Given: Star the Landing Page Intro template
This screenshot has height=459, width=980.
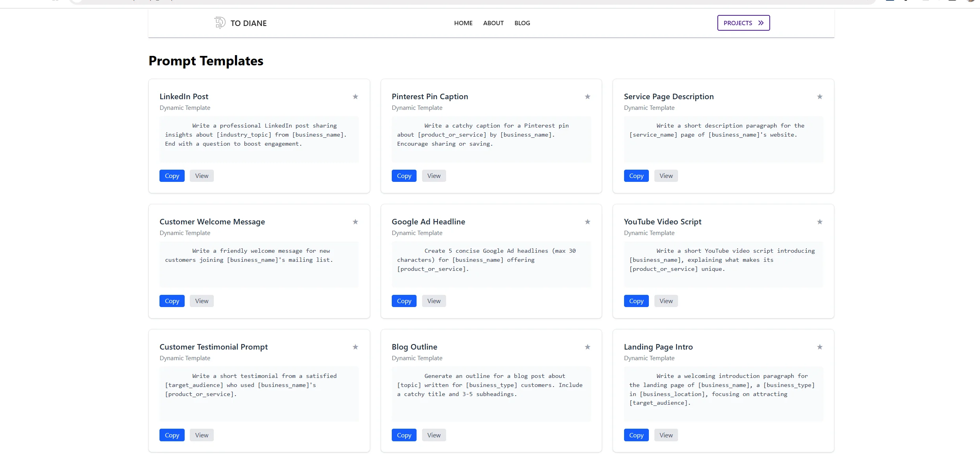Looking at the screenshot, I should 819,347.
